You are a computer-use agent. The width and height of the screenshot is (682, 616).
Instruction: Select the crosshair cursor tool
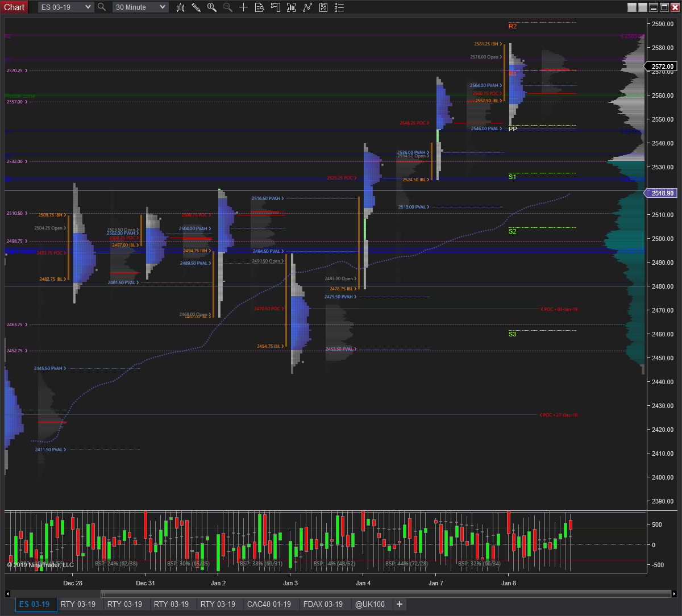coord(244,7)
